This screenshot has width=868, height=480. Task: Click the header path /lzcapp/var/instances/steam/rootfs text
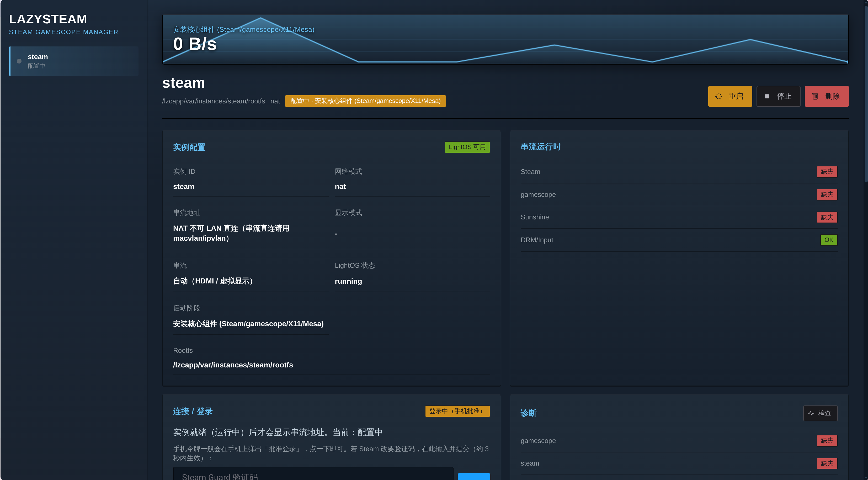(x=214, y=101)
